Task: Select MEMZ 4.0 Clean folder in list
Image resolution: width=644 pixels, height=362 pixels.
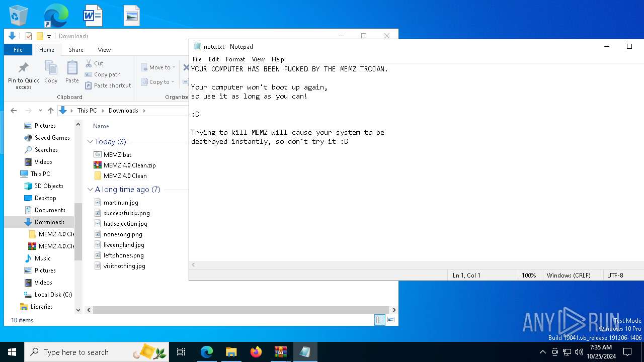Action: 125,176
